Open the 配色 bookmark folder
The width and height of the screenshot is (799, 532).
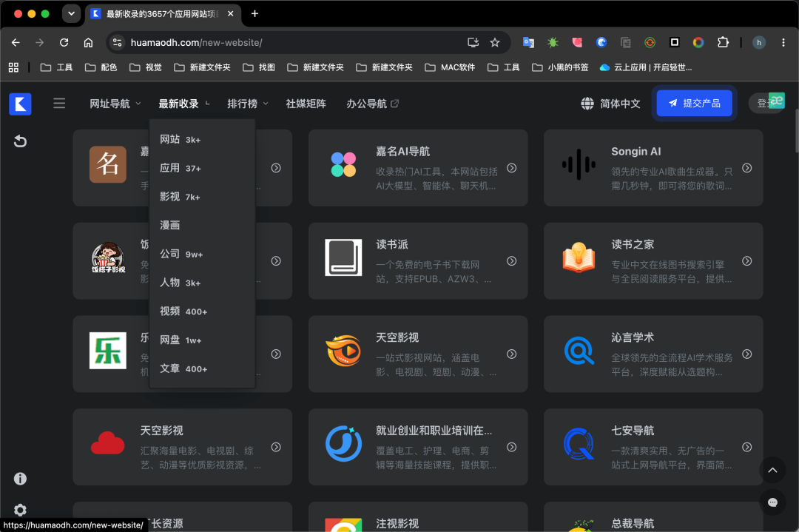101,67
